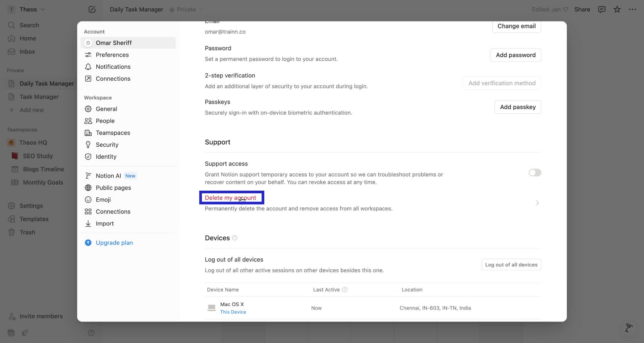
Task: Click the Add passkey button
Action: (518, 107)
